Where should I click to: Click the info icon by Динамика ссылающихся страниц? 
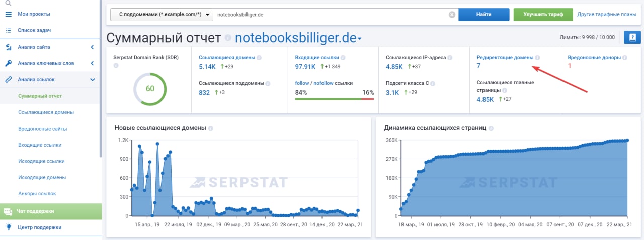[x=491, y=128]
